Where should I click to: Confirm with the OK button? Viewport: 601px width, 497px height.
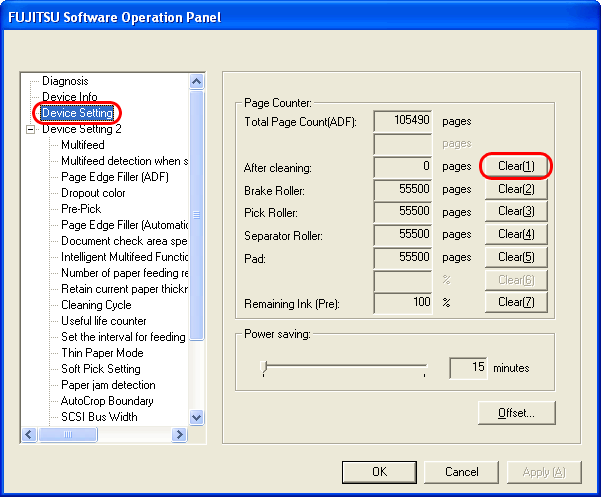(x=379, y=472)
